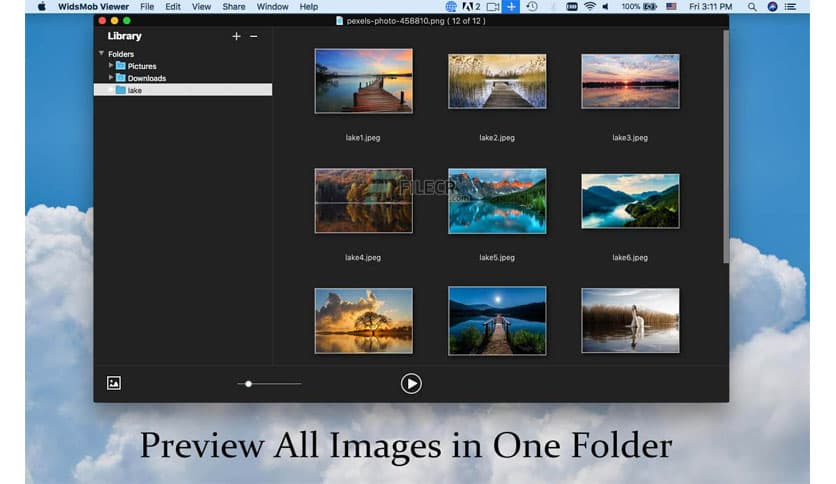
Task: Click the globe icon in menu bar
Action: click(x=451, y=6)
